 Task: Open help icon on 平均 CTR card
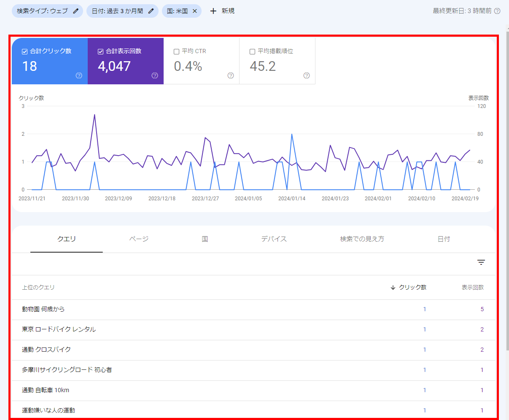pos(231,75)
